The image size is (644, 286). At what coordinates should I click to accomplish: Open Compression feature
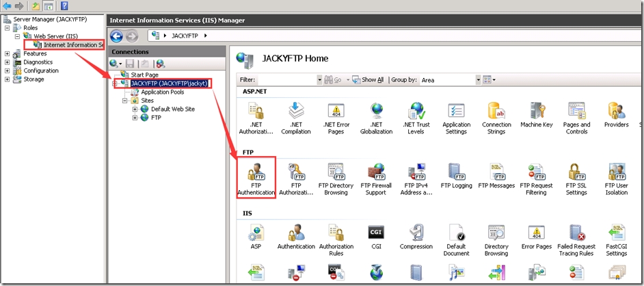click(416, 237)
